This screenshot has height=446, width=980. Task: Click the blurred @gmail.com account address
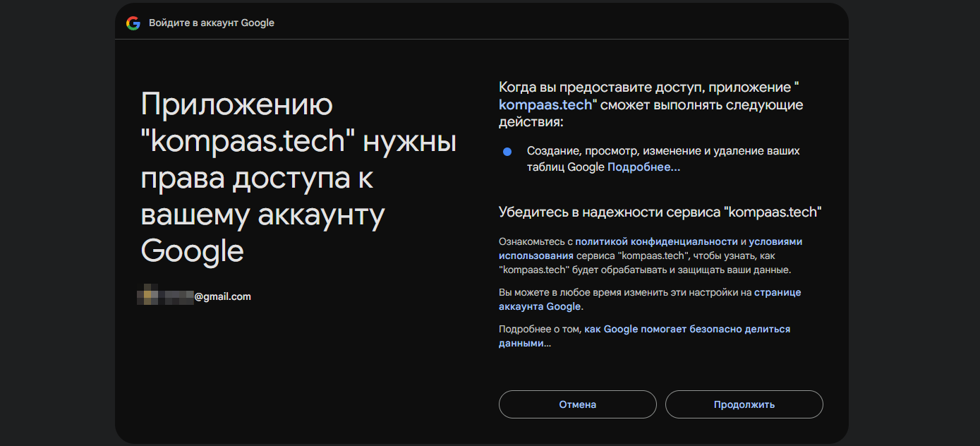pos(195,296)
